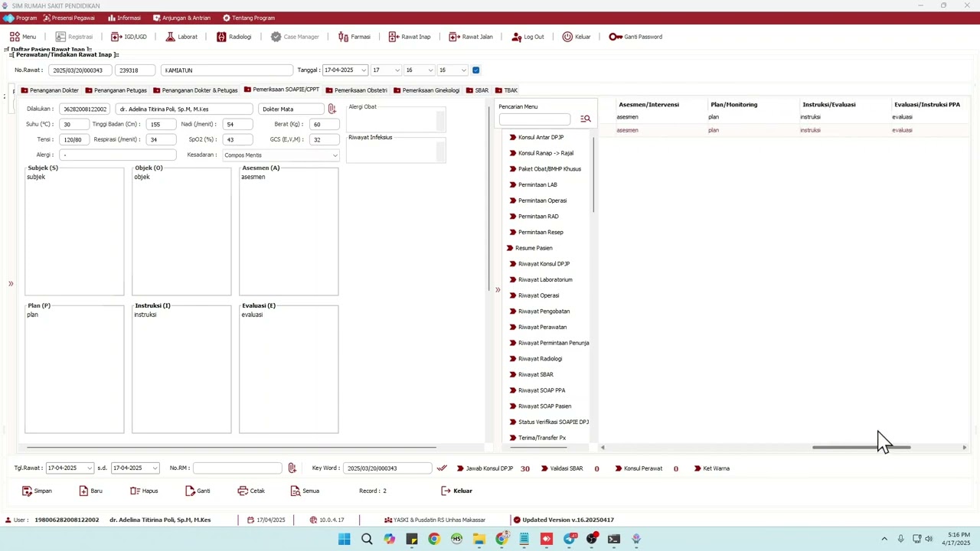This screenshot has height=551, width=980.
Task: Open the Presensi Pegawai menu
Action: click(x=69, y=18)
